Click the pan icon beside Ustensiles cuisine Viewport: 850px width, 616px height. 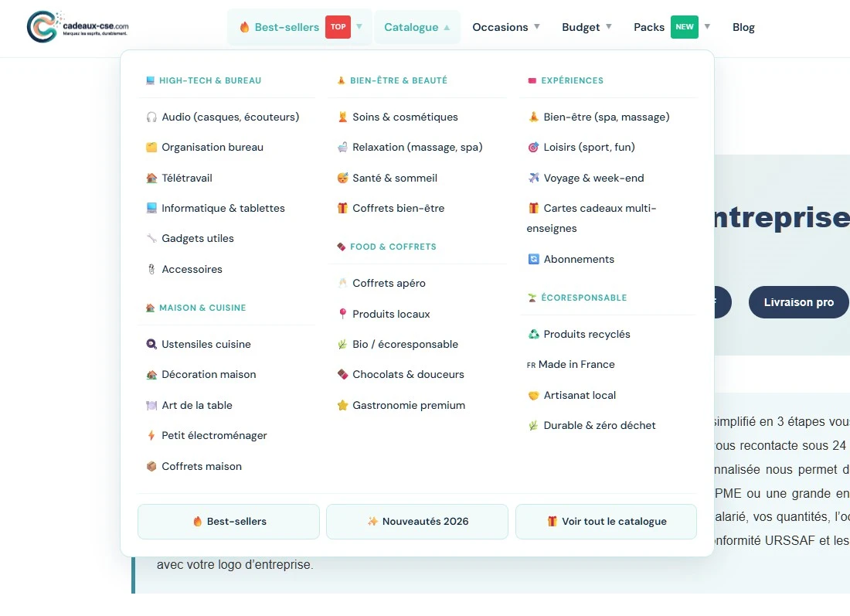(151, 345)
